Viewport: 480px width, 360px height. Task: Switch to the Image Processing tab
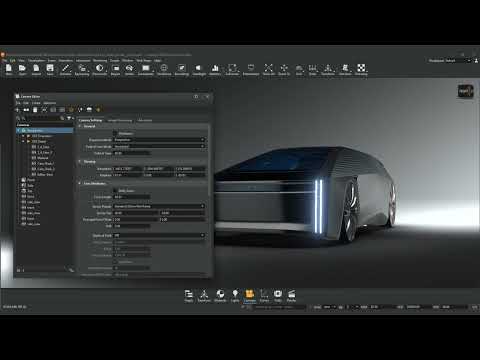(x=120, y=120)
